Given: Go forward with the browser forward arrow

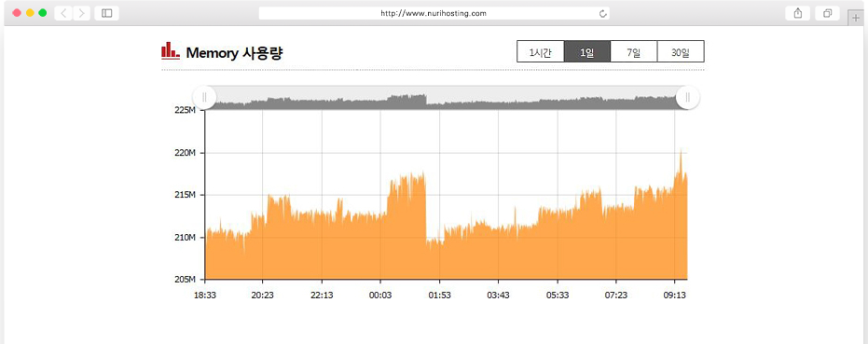Looking at the screenshot, I should (x=81, y=13).
